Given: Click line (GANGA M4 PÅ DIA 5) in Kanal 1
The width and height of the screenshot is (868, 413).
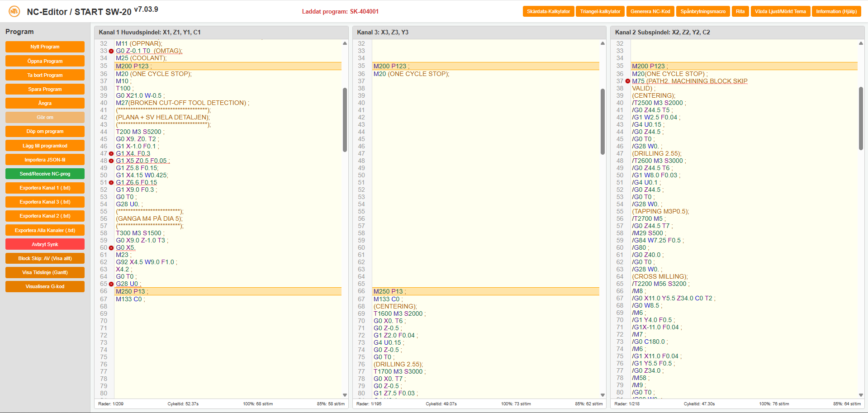Looking at the screenshot, I should click(149, 219).
